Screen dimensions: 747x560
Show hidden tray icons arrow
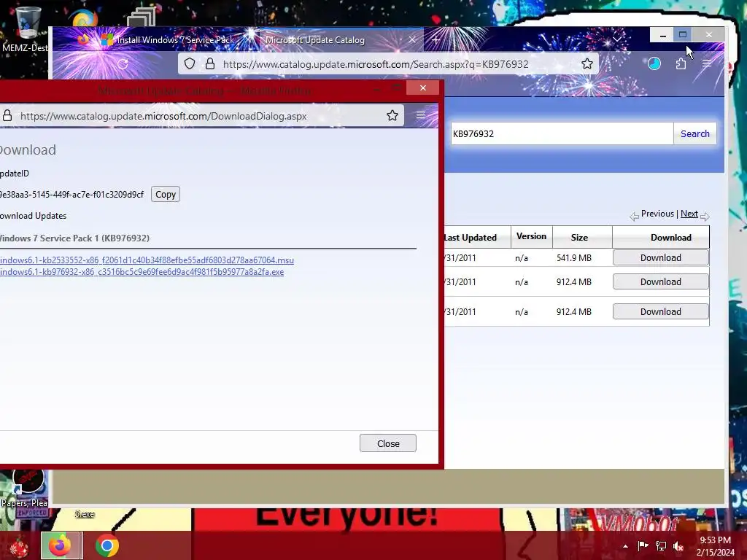click(625, 546)
